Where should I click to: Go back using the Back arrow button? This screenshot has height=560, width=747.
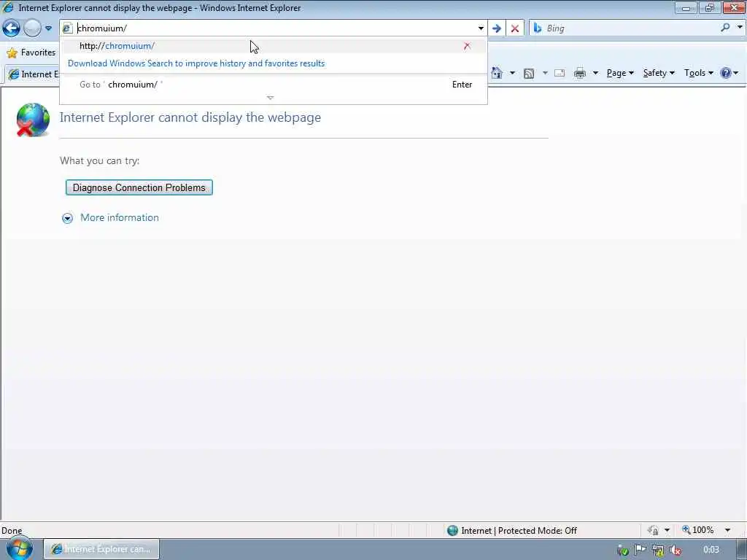[11, 28]
